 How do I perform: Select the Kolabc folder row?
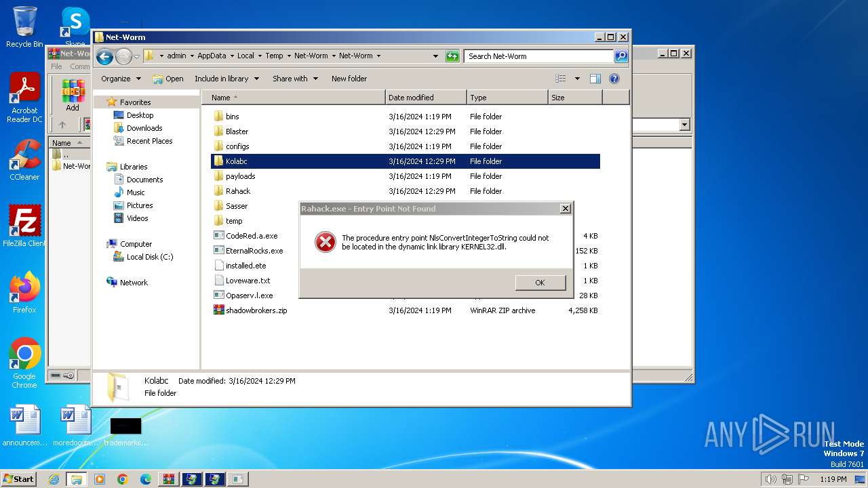click(406, 161)
